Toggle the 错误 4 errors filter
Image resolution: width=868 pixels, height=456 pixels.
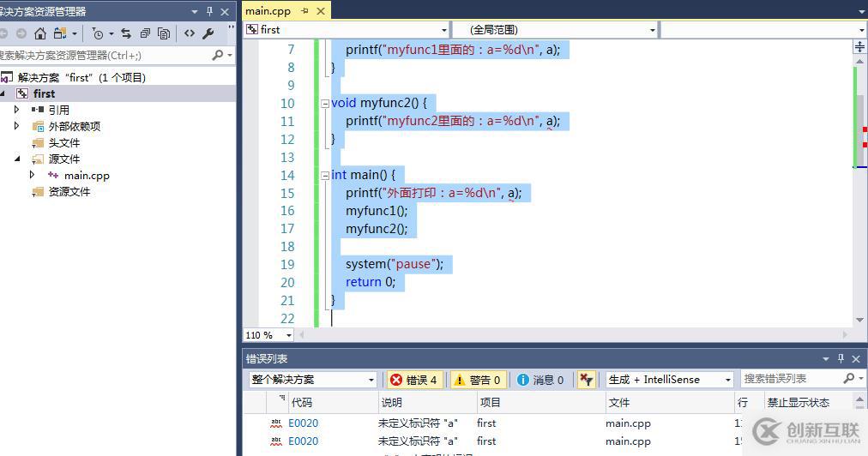(x=413, y=380)
